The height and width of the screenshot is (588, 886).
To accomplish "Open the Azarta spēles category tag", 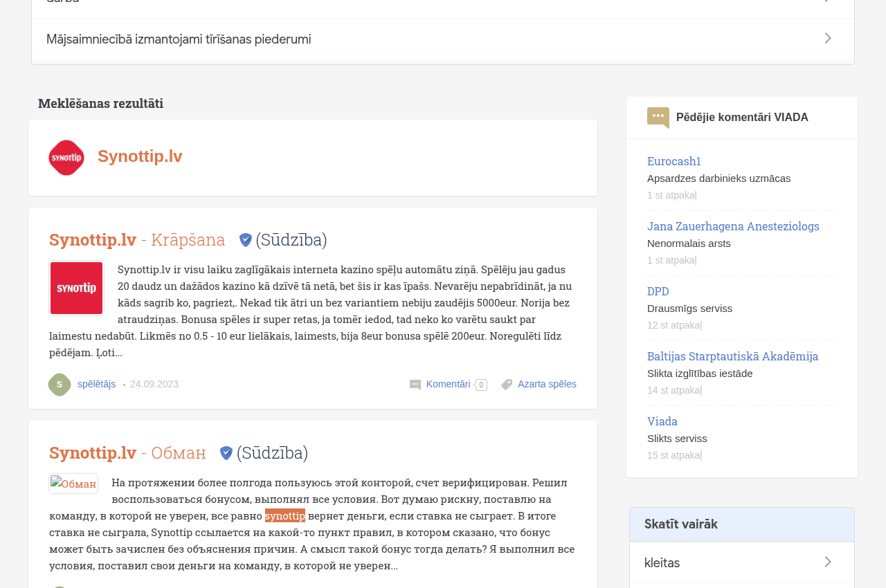I will click(547, 384).
